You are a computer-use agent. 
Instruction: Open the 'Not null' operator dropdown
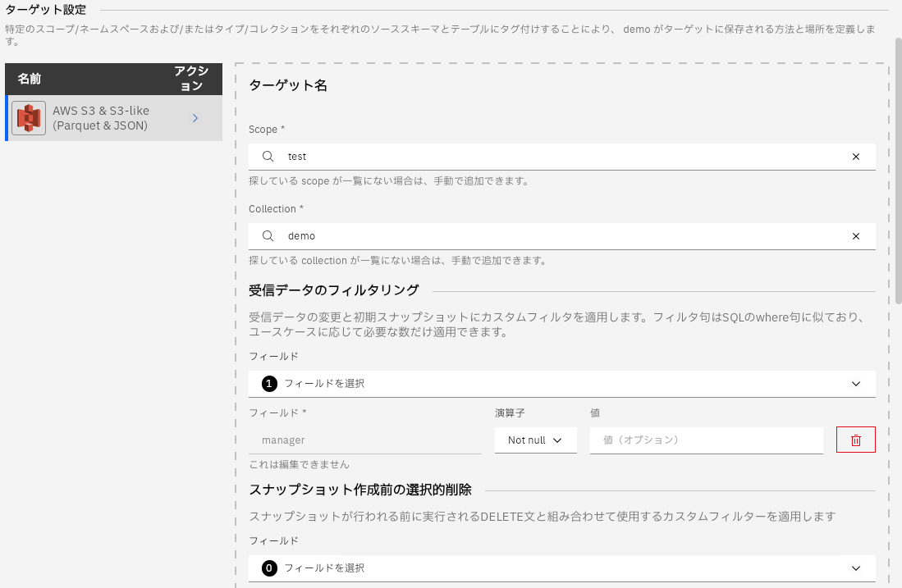(535, 440)
